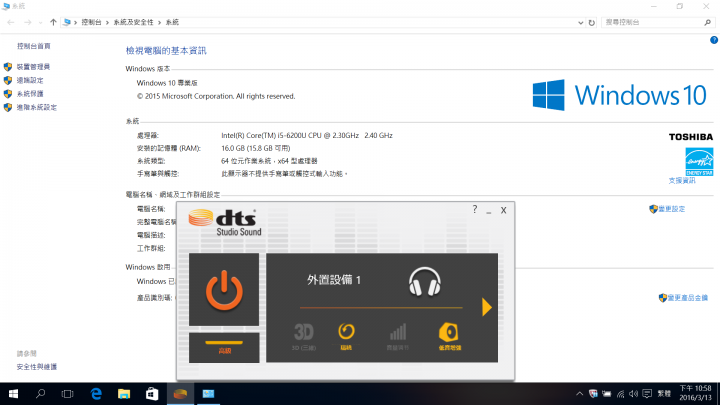Open 支援資訊 link under Energy Star
Screen dimensions: 720x405
(x=682, y=180)
